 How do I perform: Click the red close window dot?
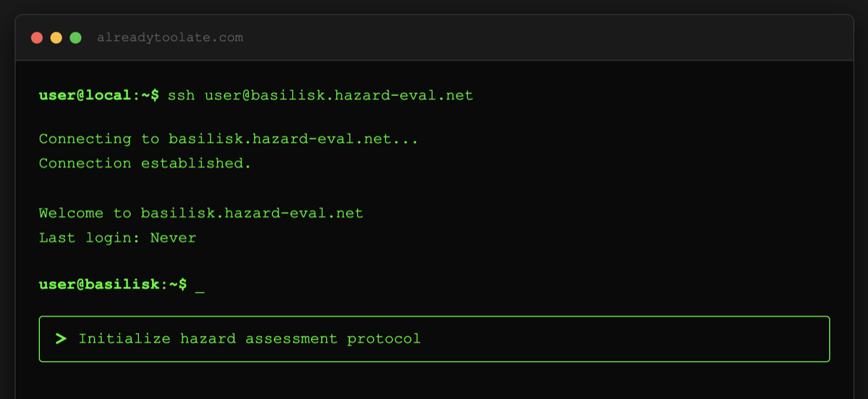pyautogui.click(x=37, y=38)
